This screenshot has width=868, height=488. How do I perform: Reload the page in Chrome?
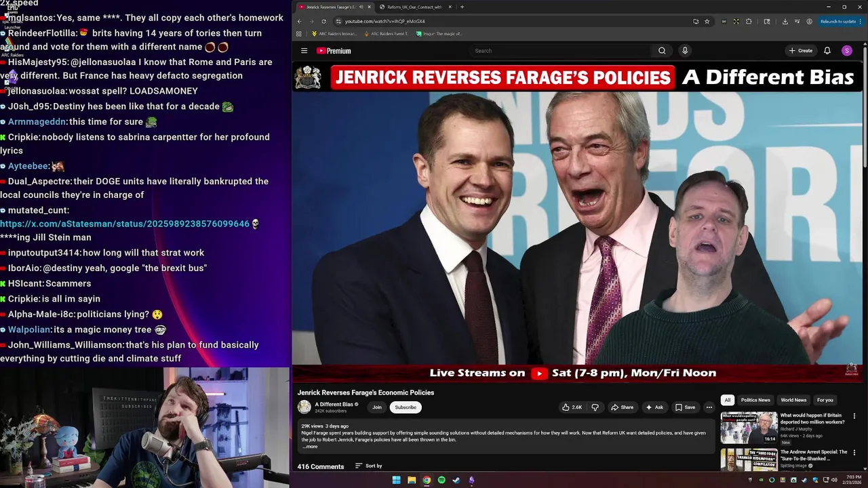coord(323,22)
